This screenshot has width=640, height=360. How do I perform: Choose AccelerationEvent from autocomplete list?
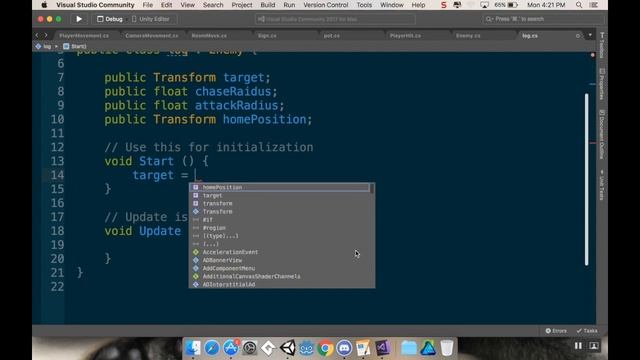(279, 252)
